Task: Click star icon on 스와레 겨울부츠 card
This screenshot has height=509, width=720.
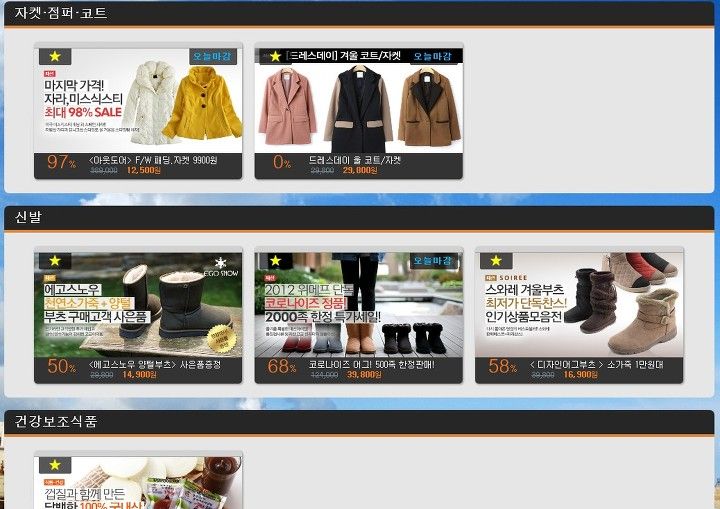Action: tap(496, 261)
